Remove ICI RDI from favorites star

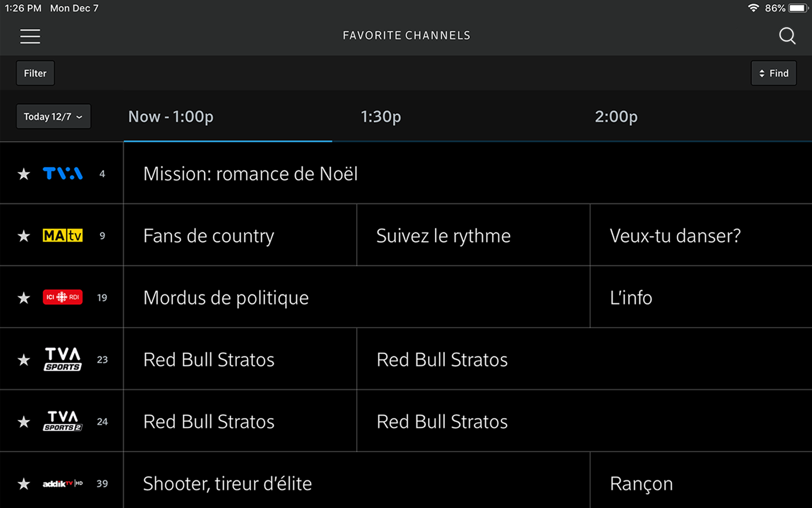24,298
